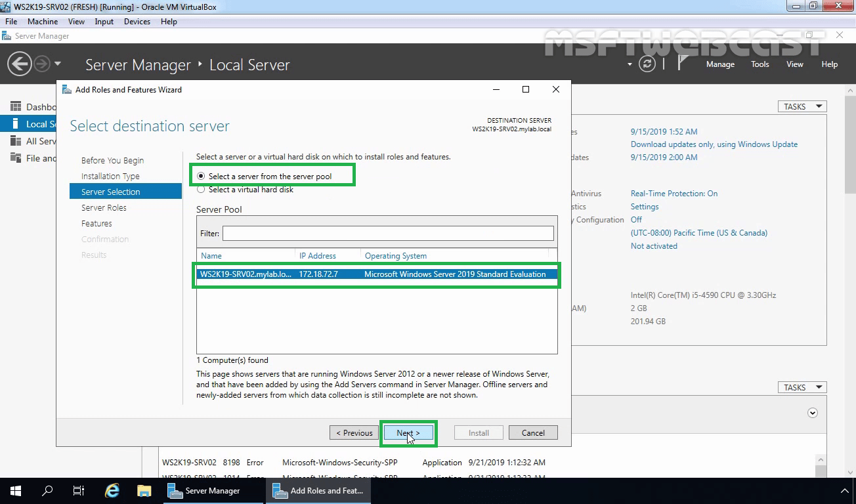
Task: Select the event 8198 Error row
Action: pyautogui.click(x=354, y=463)
